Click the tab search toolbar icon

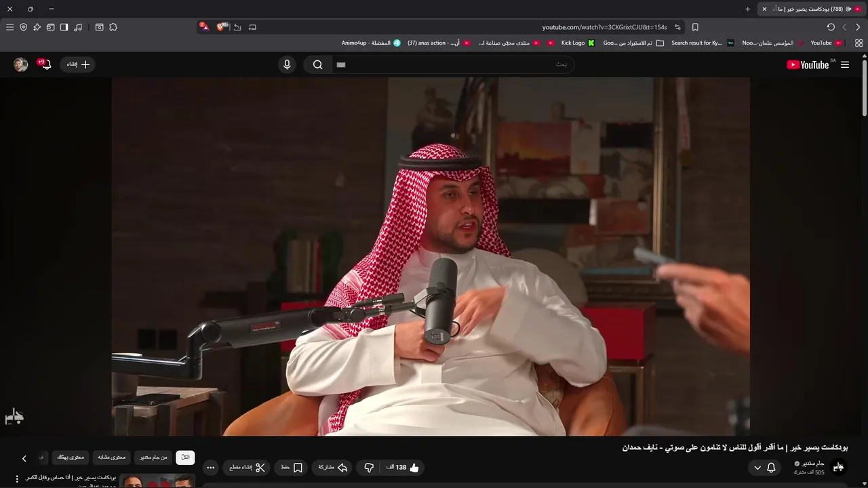(x=99, y=27)
